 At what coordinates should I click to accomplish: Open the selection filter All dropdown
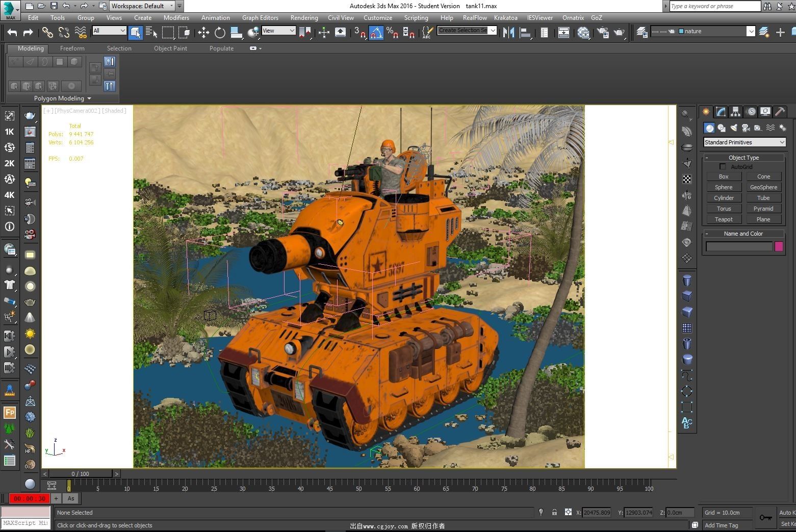pyautogui.click(x=109, y=31)
